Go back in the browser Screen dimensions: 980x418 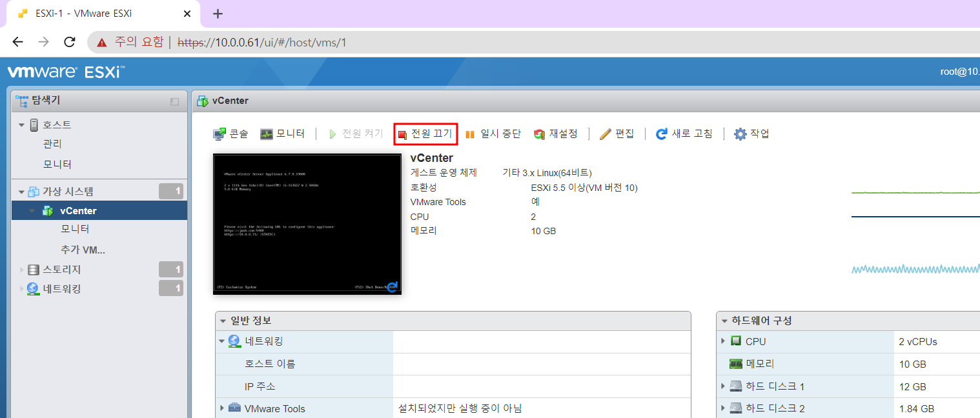(x=18, y=42)
